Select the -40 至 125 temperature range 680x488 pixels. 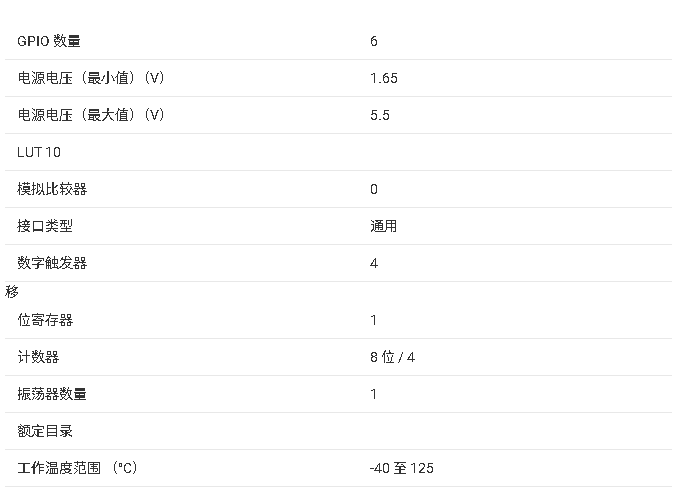point(402,468)
